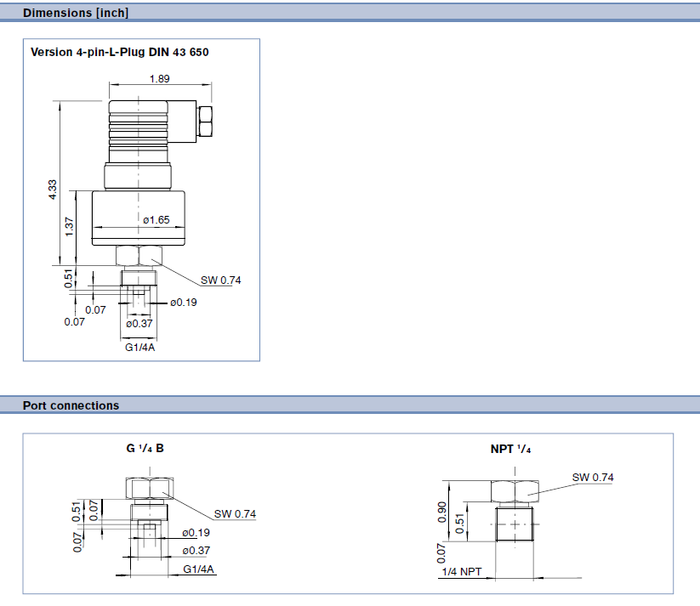Screen dimensions: 700x606
Task: Select the ø1.65 body diameter label
Action: pyautogui.click(x=157, y=220)
